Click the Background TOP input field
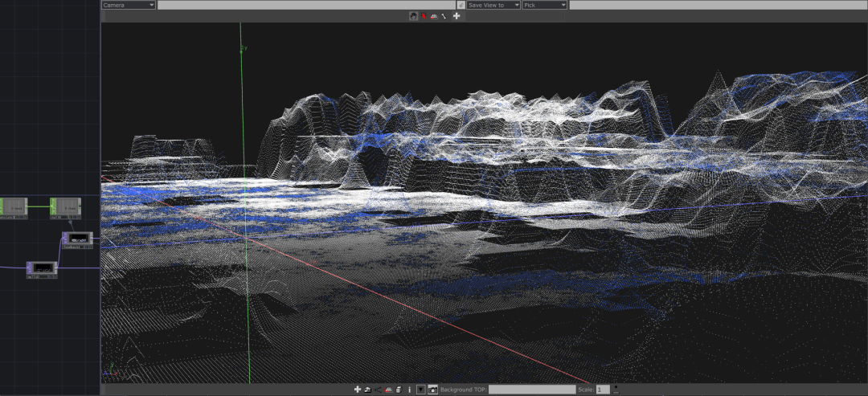868x396 pixels. point(532,390)
